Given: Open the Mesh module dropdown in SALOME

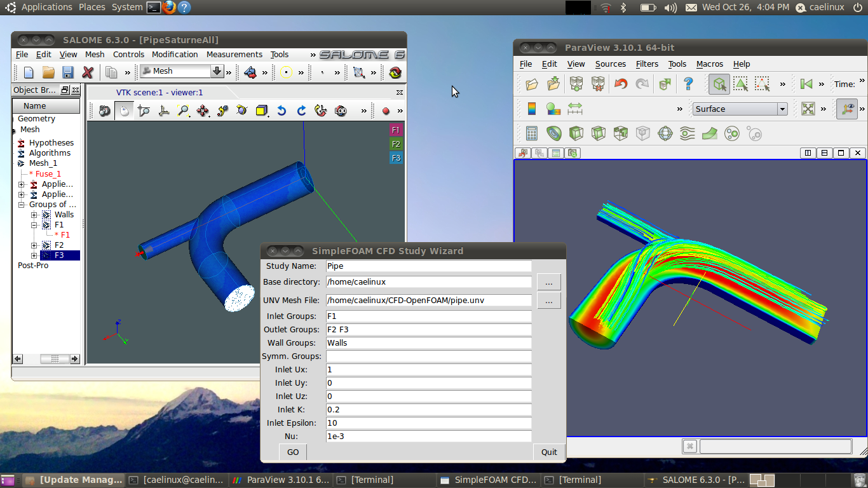Looking at the screenshot, I should click(217, 71).
